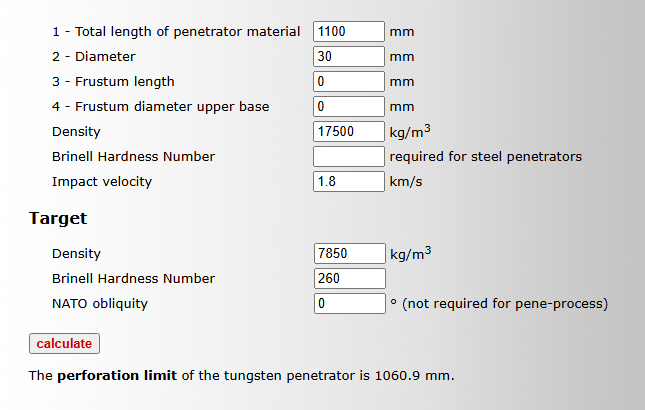The width and height of the screenshot is (645, 410).
Task: Click the NATO obliquity input field
Action: (349, 304)
